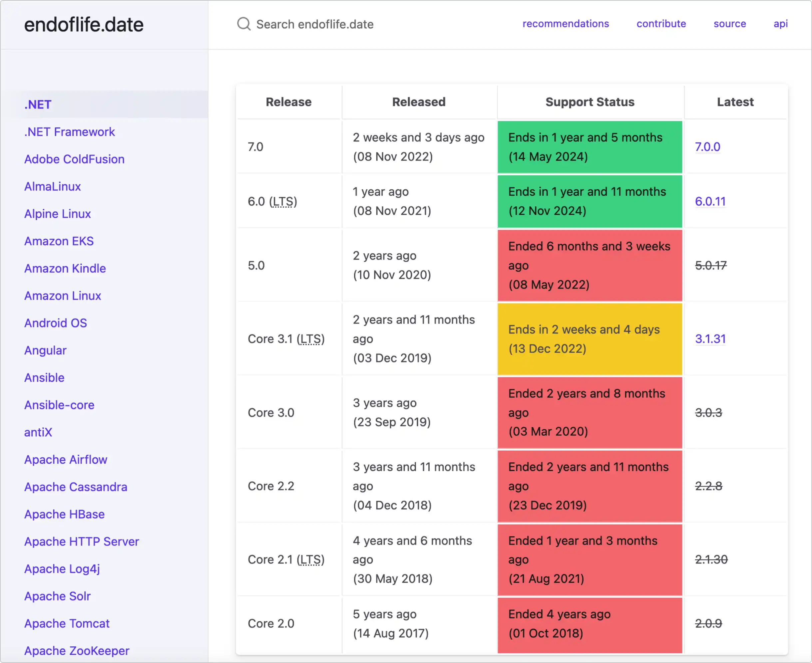Open the Angular product page
Image resolution: width=812 pixels, height=663 pixels.
[45, 350]
